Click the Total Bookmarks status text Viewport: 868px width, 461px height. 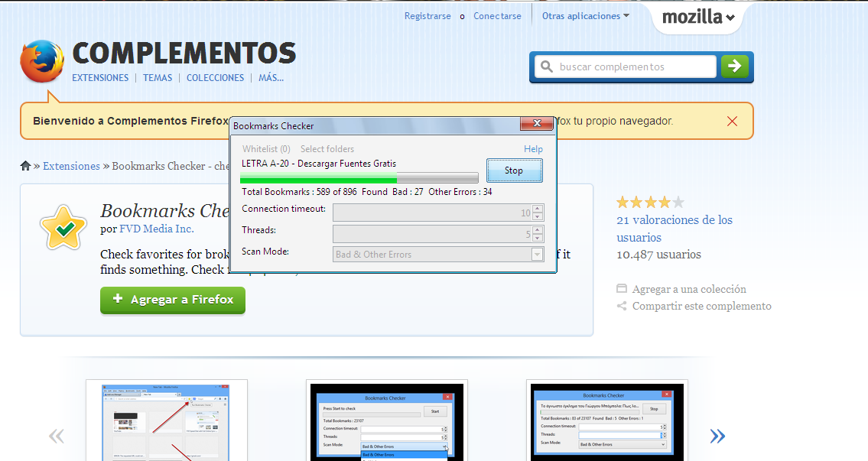tap(366, 191)
